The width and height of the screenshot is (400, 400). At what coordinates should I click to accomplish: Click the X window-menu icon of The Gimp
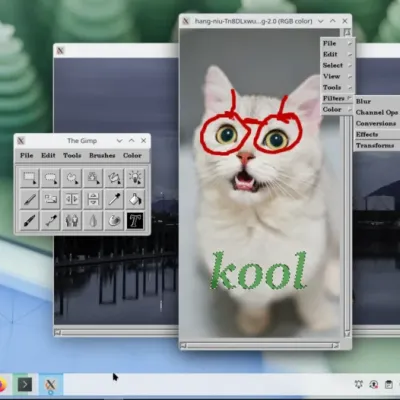(x=21, y=141)
